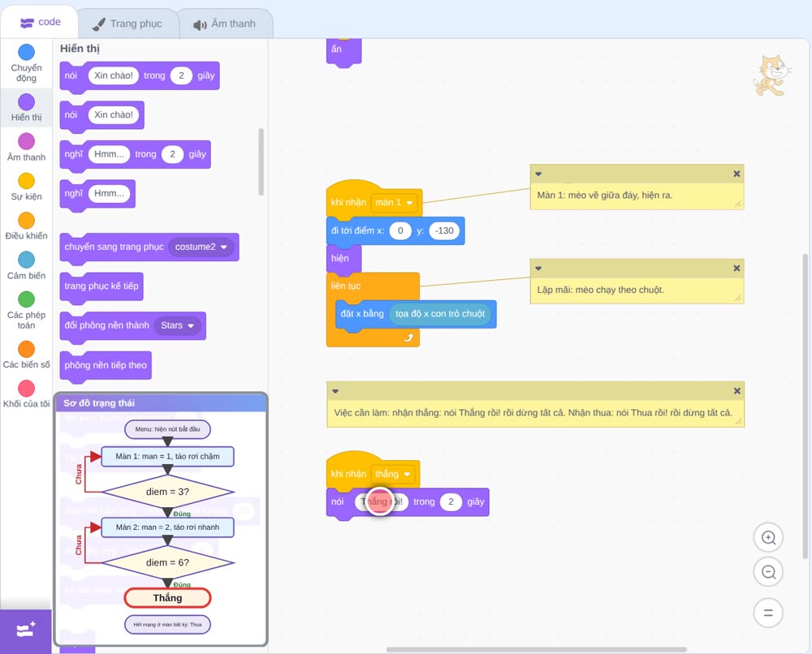Zoom in on the workspace
The height and width of the screenshot is (654, 812).
click(768, 538)
